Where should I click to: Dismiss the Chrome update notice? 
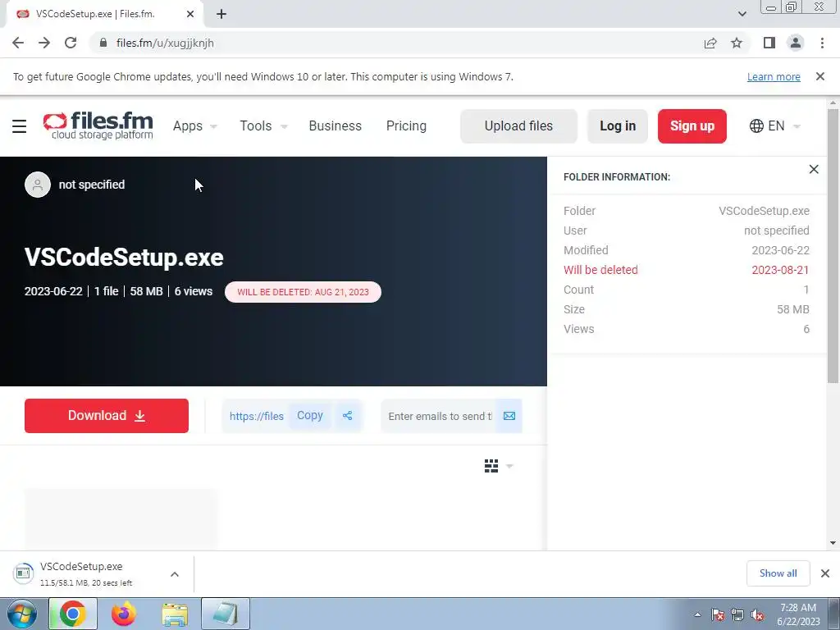click(820, 76)
